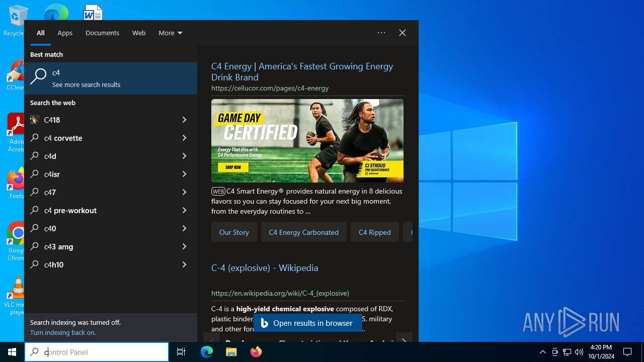Screen dimensions: 644x362
Task: Click the search magnifier icon in taskbar
Action: (x=34, y=352)
